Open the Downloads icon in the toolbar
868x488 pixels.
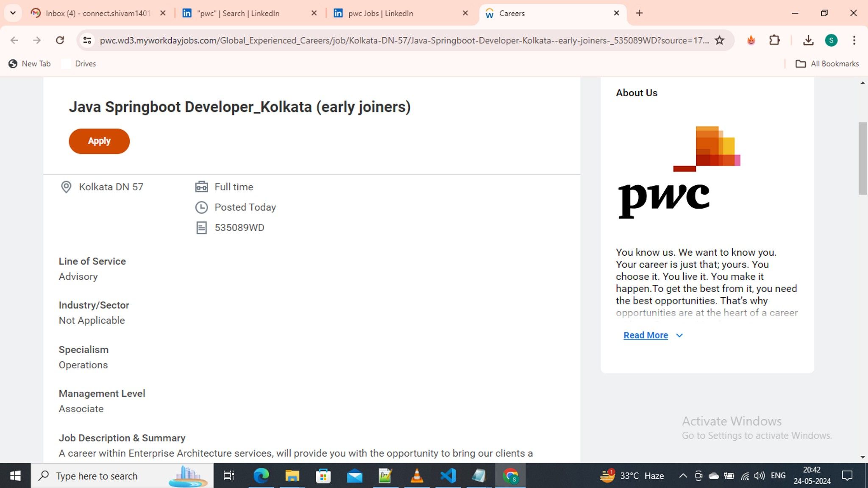[x=809, y=40]
